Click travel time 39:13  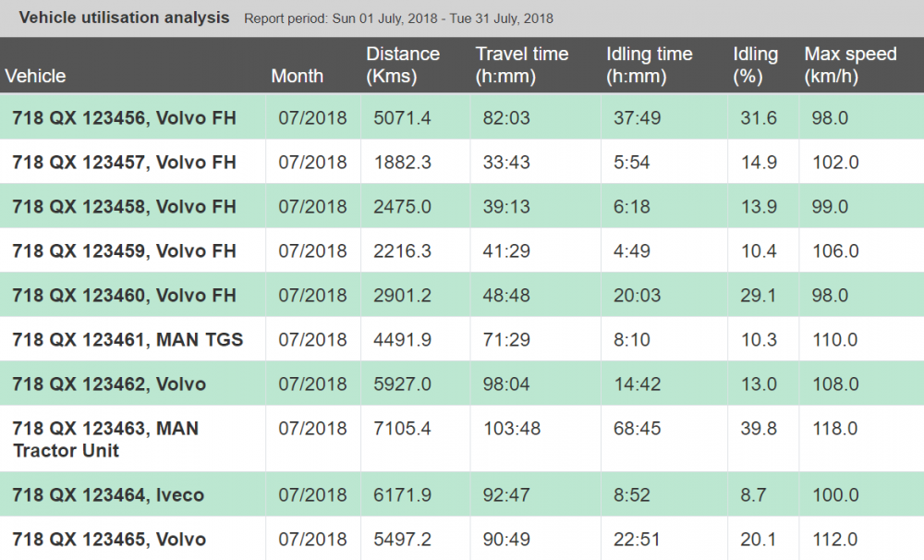[x=506, y=207]
